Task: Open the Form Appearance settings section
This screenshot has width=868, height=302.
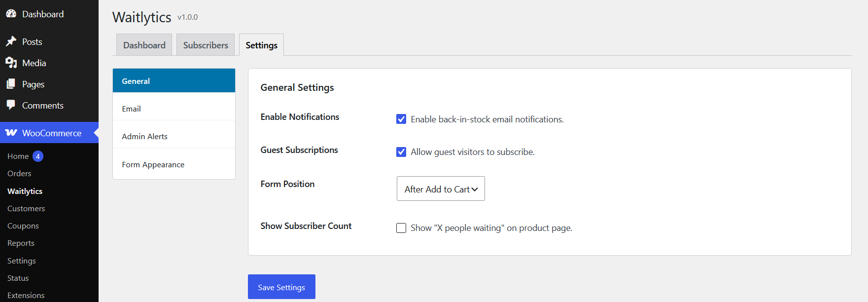Action: click(x=174, y=164)
